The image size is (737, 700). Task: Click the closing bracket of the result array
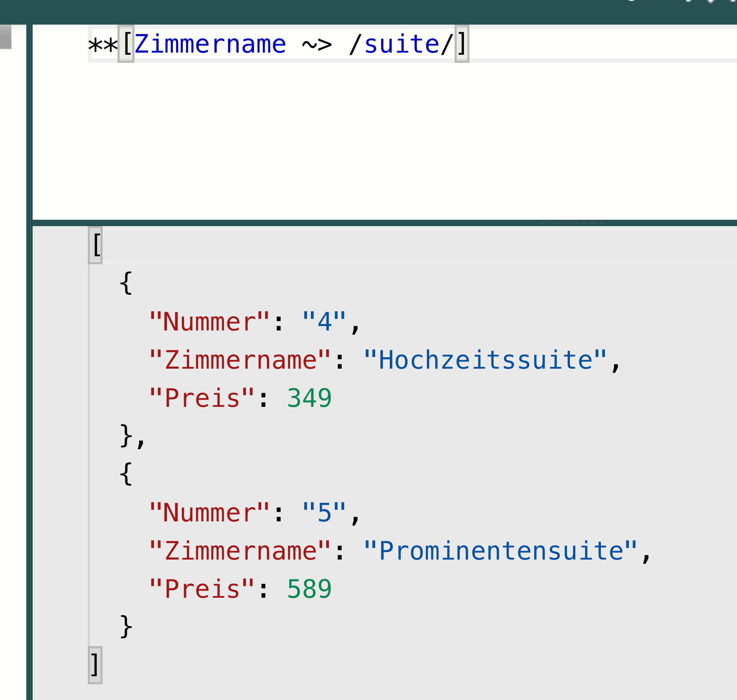tap(95, 664)
